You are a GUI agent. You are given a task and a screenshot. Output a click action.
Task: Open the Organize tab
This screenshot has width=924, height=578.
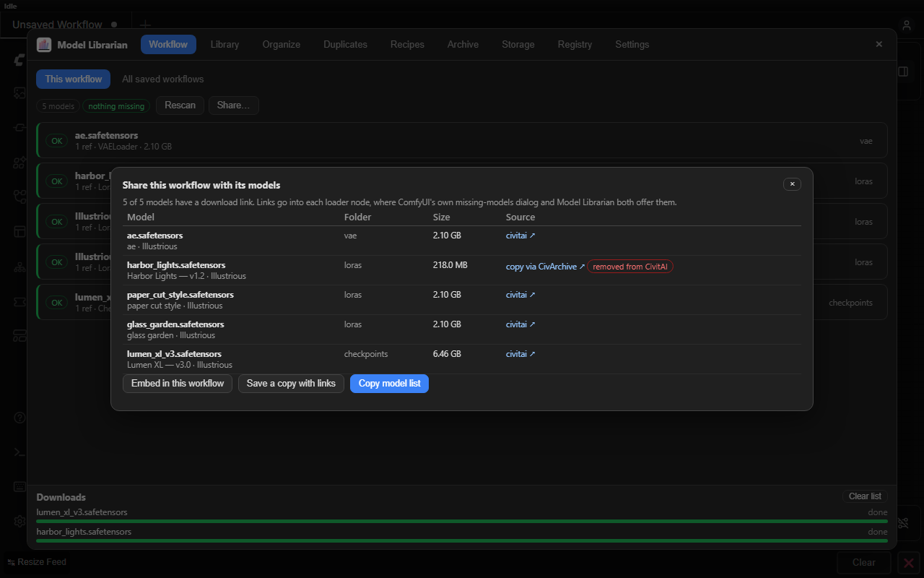tap(282, 45)
